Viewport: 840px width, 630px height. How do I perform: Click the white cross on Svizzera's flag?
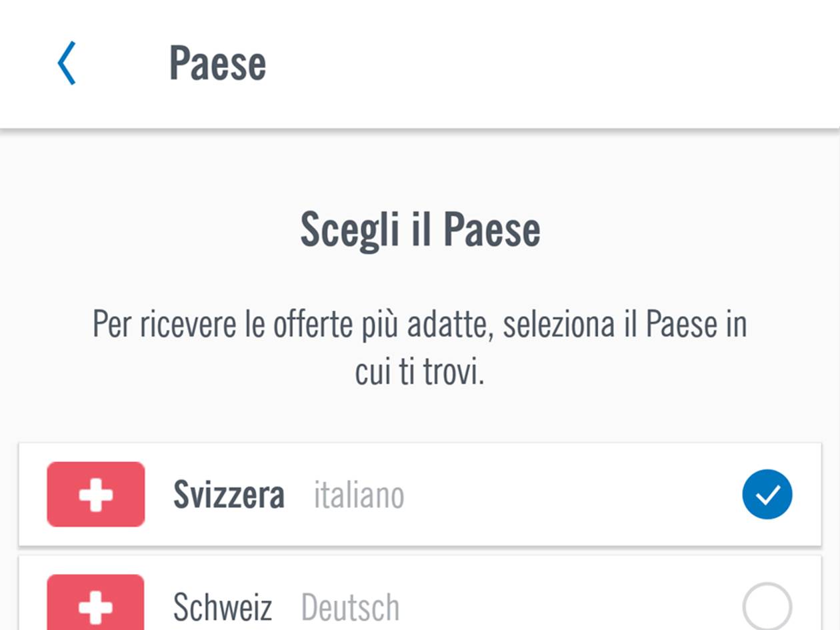tap(96, 495)
